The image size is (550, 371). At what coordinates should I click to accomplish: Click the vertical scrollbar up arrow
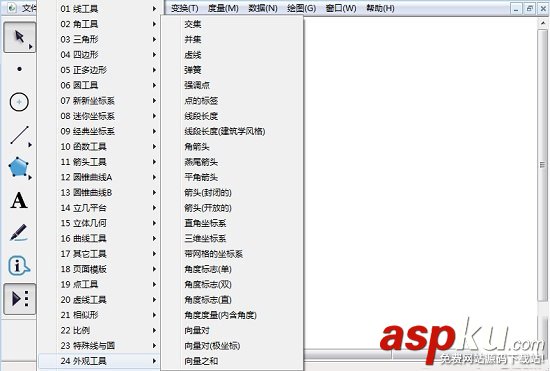tap(542, 23)
